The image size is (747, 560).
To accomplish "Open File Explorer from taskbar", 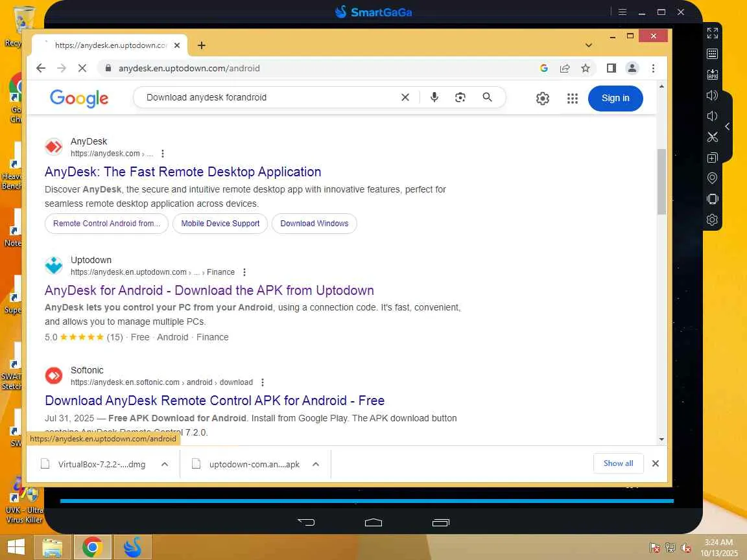I will point(53,547).
